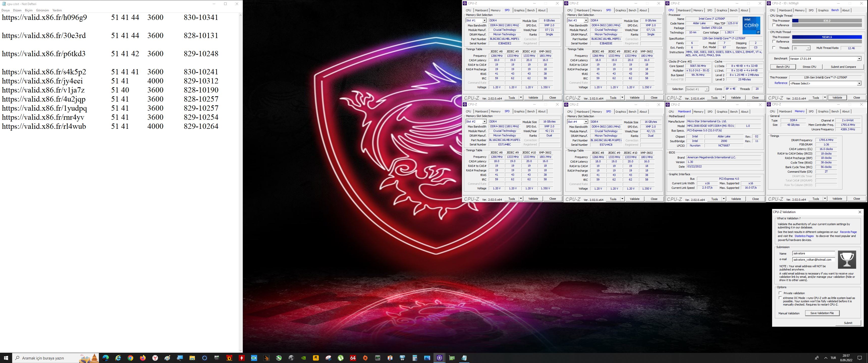
Task: Open the Biçim menu in Notepad
Action: pos(29,10)
